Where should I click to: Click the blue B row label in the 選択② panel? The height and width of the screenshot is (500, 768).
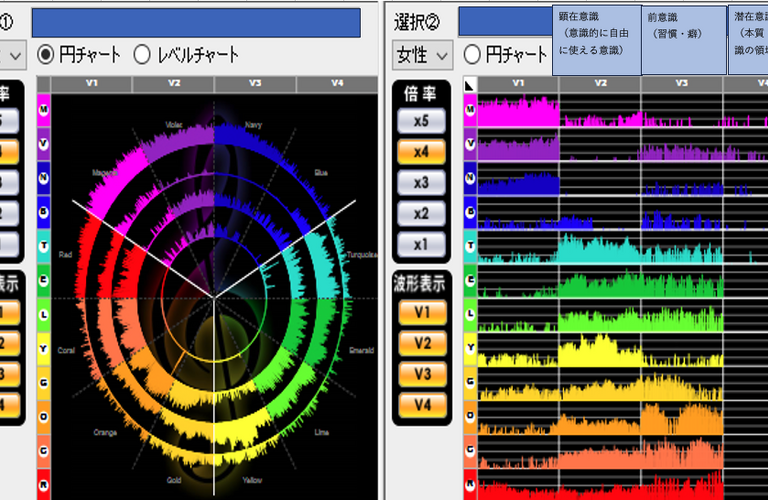[470, 212]
